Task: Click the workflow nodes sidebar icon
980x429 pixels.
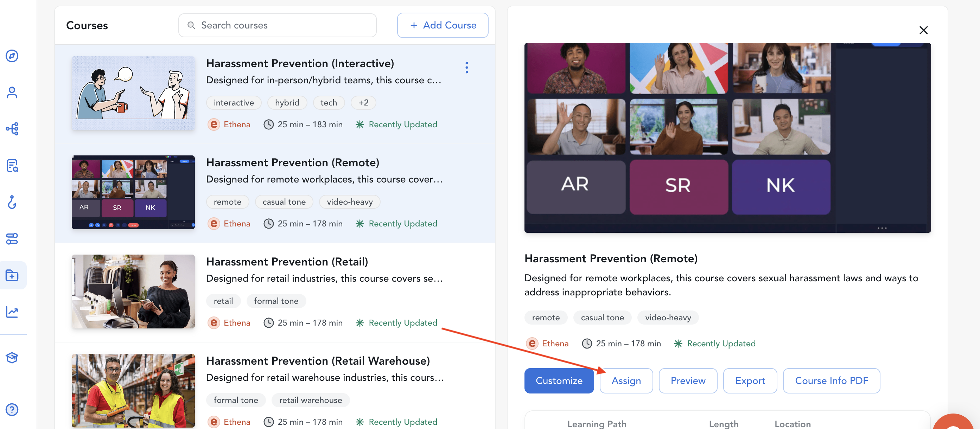Action: coord(12,129)
